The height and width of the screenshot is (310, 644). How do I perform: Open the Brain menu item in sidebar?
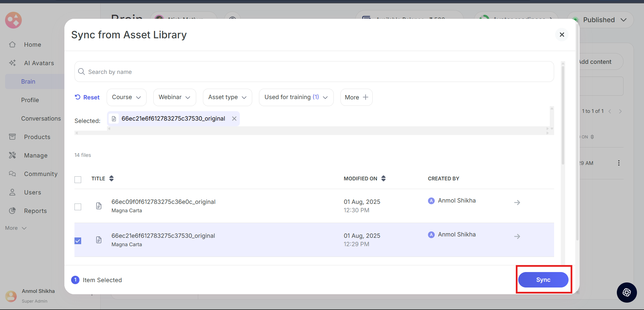[28, 82]
